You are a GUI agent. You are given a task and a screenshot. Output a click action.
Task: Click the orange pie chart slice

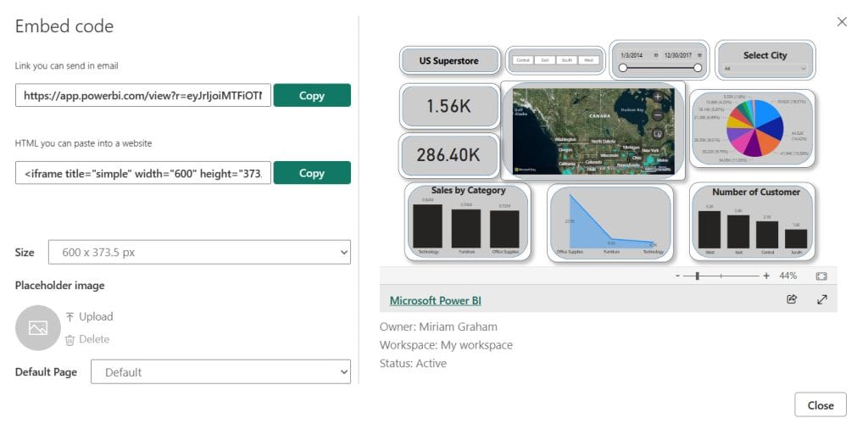click(x=765, y=143)
